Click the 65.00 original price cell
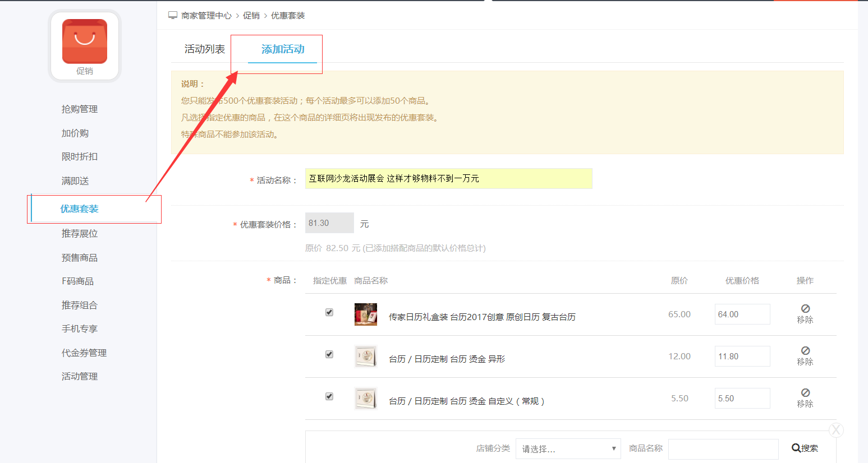The image size is (868, 463). coord(679,314)
